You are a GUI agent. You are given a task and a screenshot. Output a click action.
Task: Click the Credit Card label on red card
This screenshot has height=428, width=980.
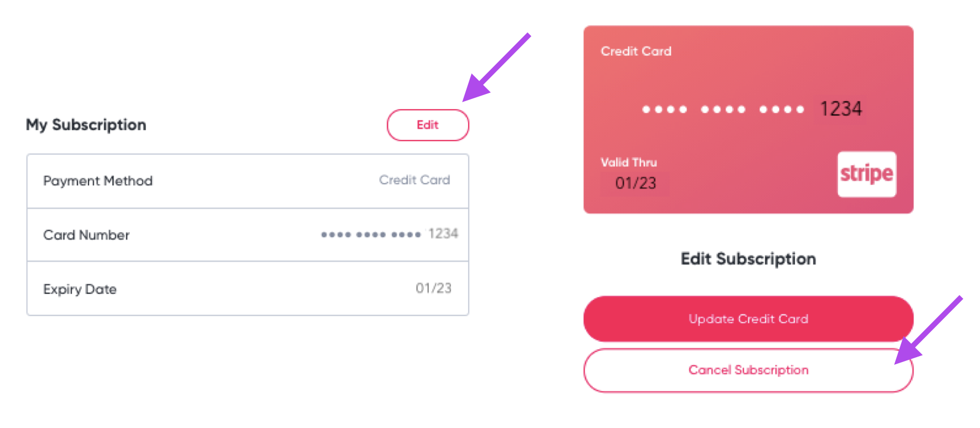(x=636, y=51)
